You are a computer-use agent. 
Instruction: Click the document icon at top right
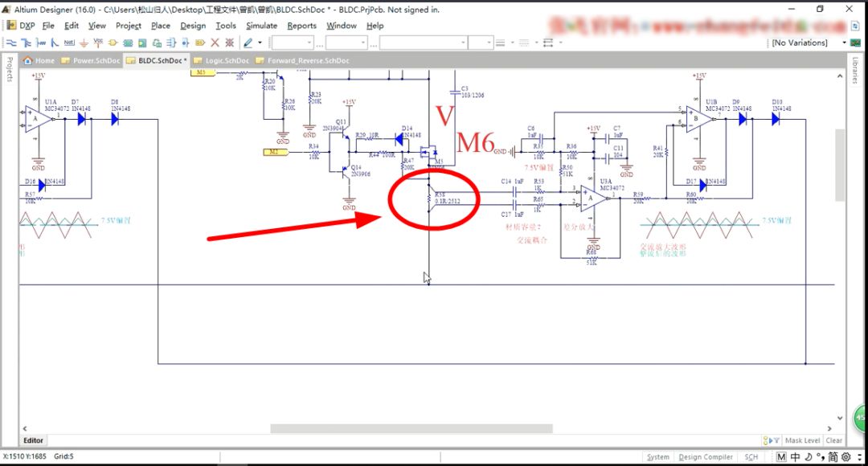[x=855, y=26]
